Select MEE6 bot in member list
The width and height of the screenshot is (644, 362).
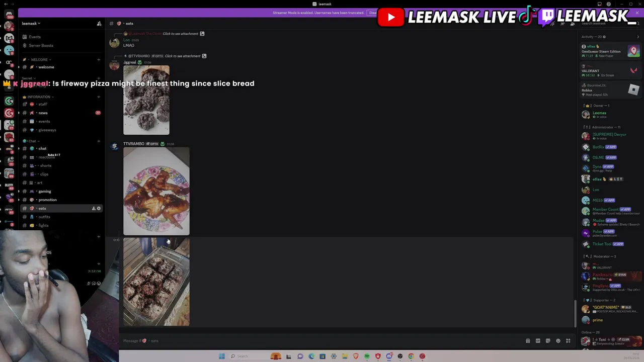click(x=610, y=200)
